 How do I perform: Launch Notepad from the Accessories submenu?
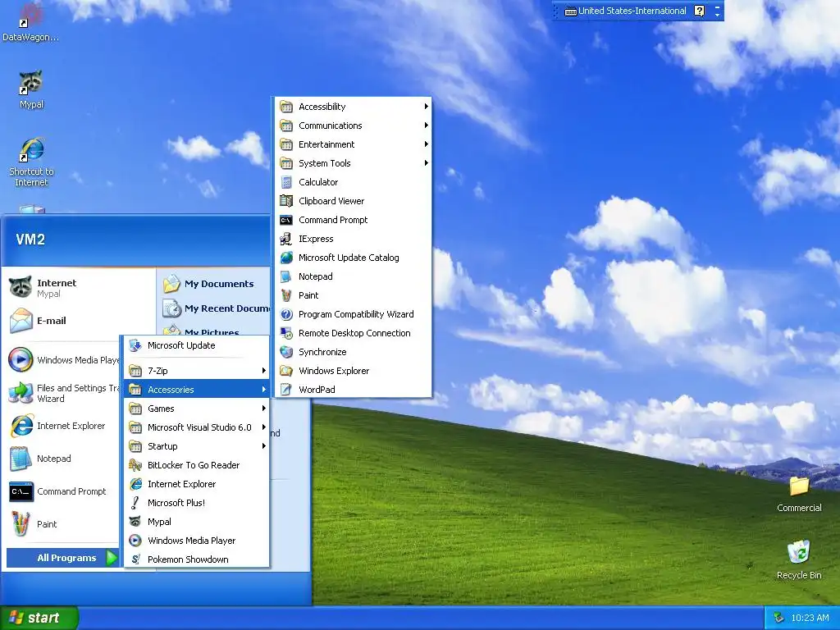point(353,276)
